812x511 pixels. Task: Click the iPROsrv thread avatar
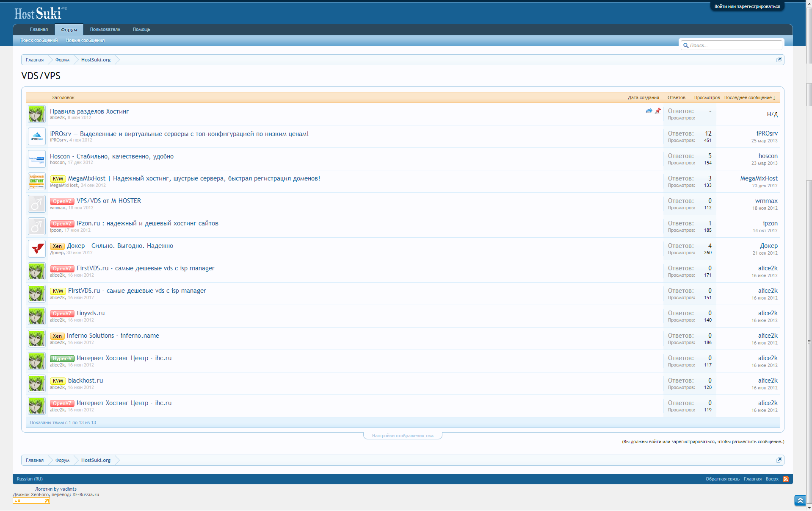[x=37, y=136]
